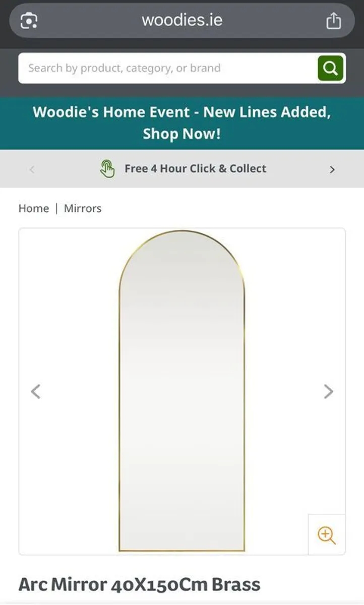Advance to the next promo message
The height and width of the screenshot is (605, 364).
332,169
